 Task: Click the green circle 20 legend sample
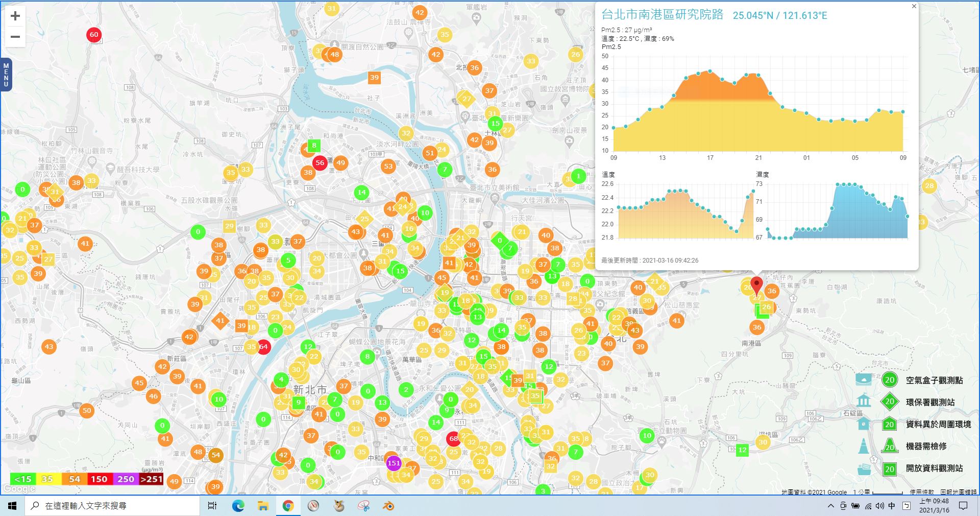tap(890, 380)
